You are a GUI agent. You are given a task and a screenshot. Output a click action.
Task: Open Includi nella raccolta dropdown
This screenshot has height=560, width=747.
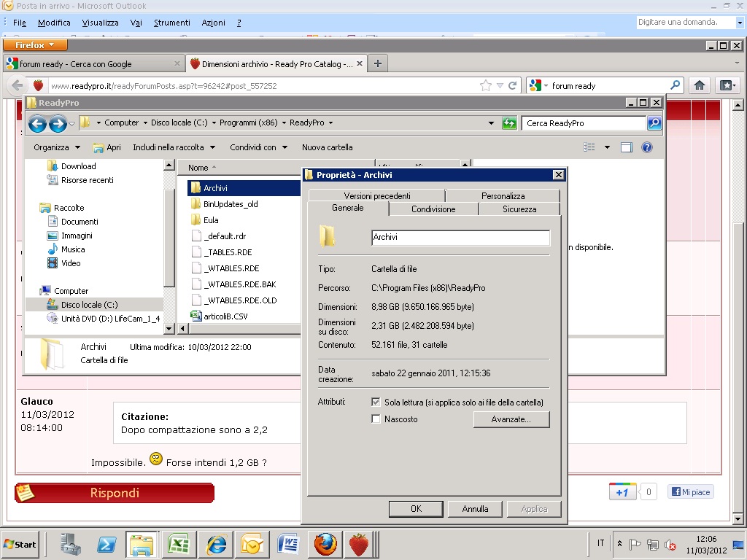[174, 147]
